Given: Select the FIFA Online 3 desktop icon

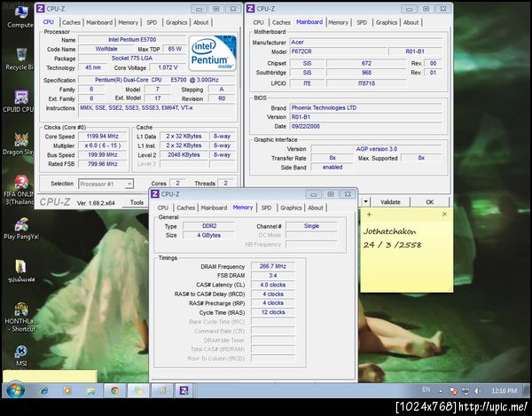Looking at the screenshot, I should [20, 190].
